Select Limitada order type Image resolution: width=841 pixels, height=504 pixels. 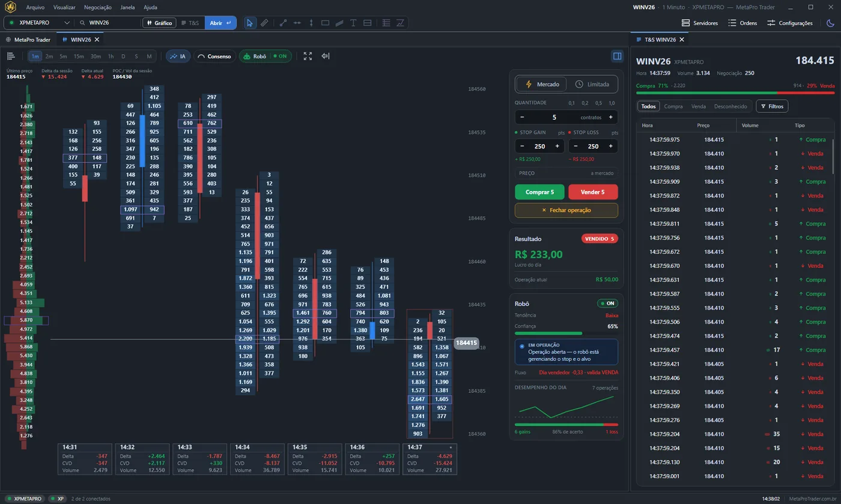[592, 85]
